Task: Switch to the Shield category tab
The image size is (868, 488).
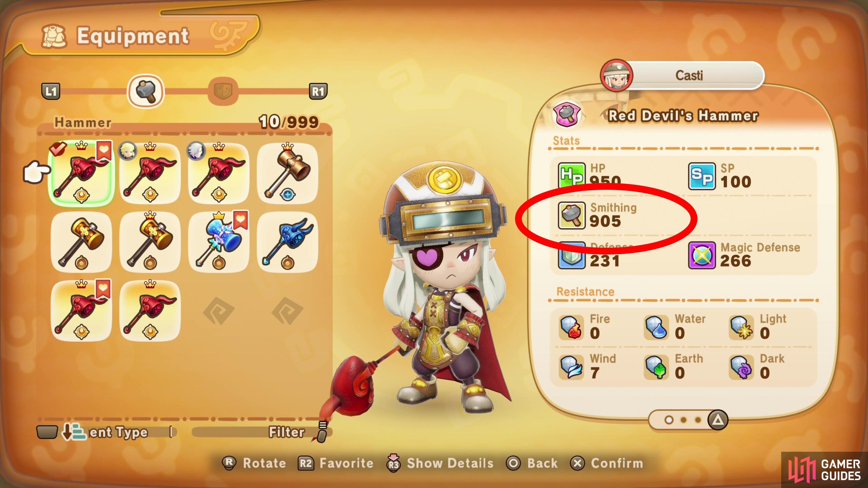Action: click(x=223, y=91)
